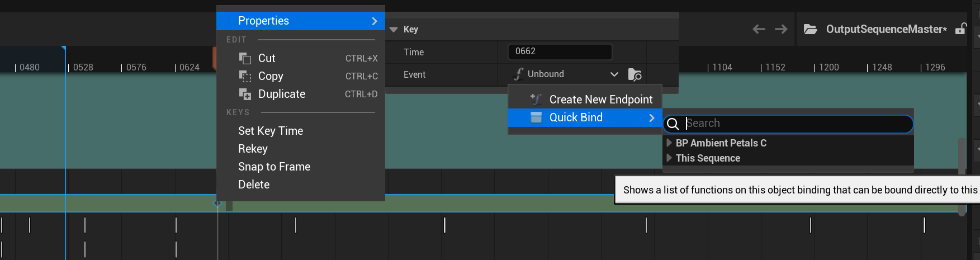Navigate back with the left arrow icon
Viewport: 980px width, 260px height.
click(x=759, y=29)
